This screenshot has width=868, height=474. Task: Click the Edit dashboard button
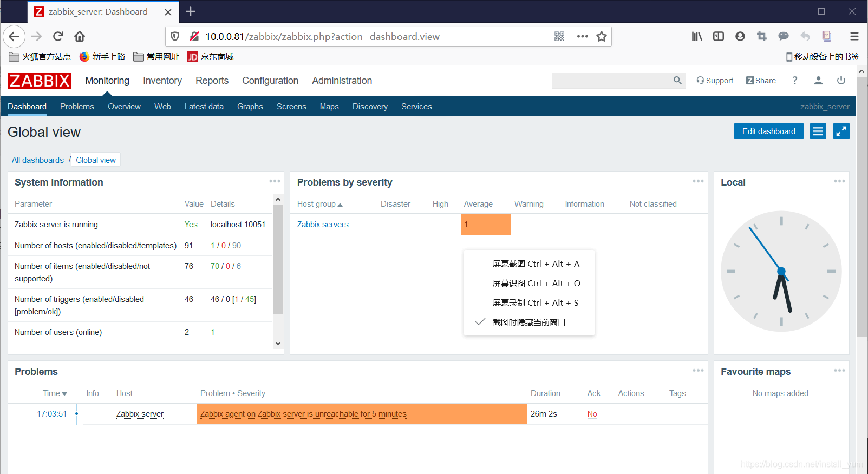[768, 131]
